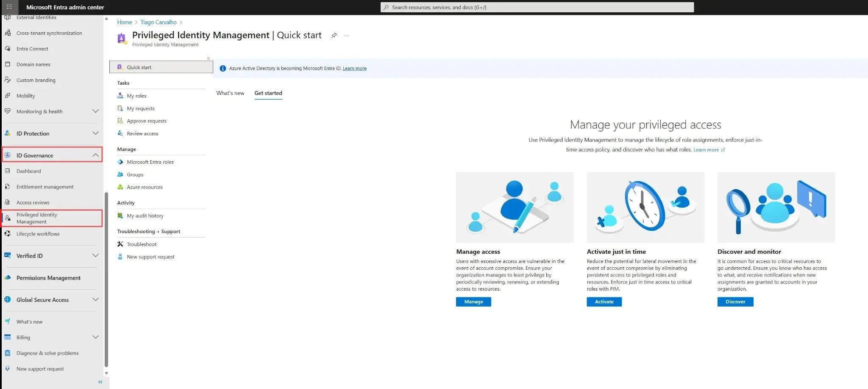Click the Cross-tenant synchronization icon
The height and width of the screenshot is (389, 868).
click(x=8, y=33)
